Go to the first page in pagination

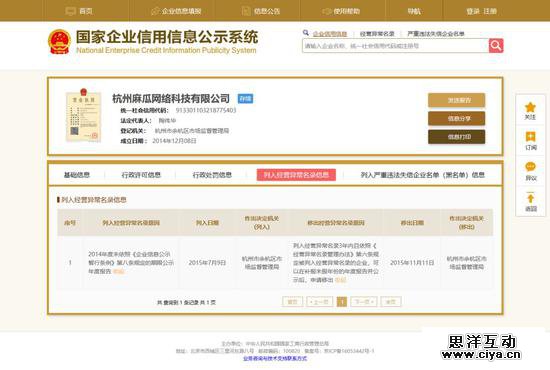(293, 302)
